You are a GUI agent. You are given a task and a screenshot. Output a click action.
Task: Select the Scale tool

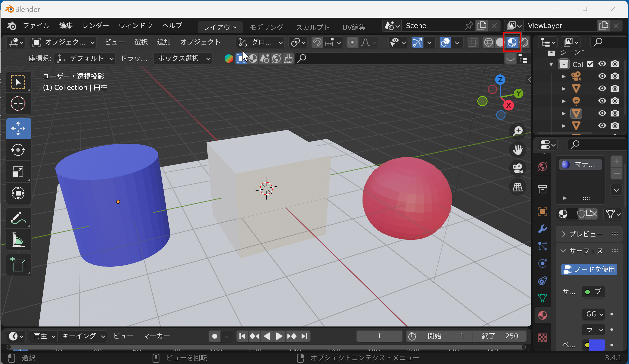coord(18,172)
